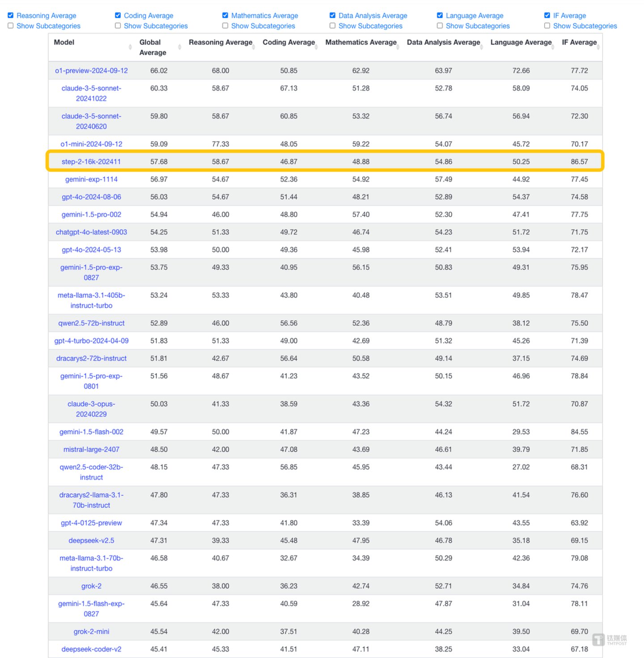Sort the table by Global Average column arrow
This screenshot has width=644, height=658.
pos(179,47)
